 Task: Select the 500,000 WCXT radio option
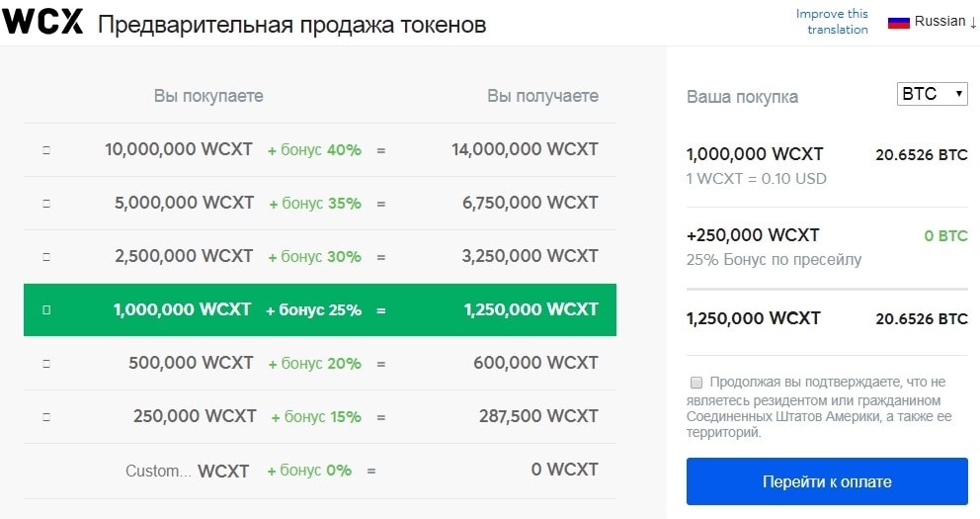[46, 364]
